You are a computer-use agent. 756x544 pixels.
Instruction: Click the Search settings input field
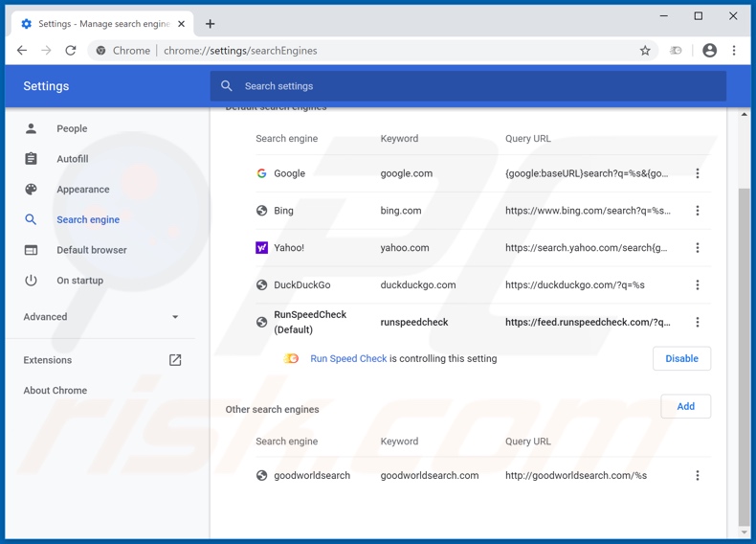pos(469,86)
